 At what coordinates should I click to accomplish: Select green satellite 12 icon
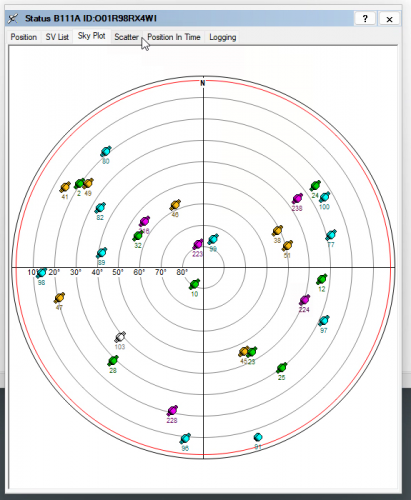click(x=322, y=279)
